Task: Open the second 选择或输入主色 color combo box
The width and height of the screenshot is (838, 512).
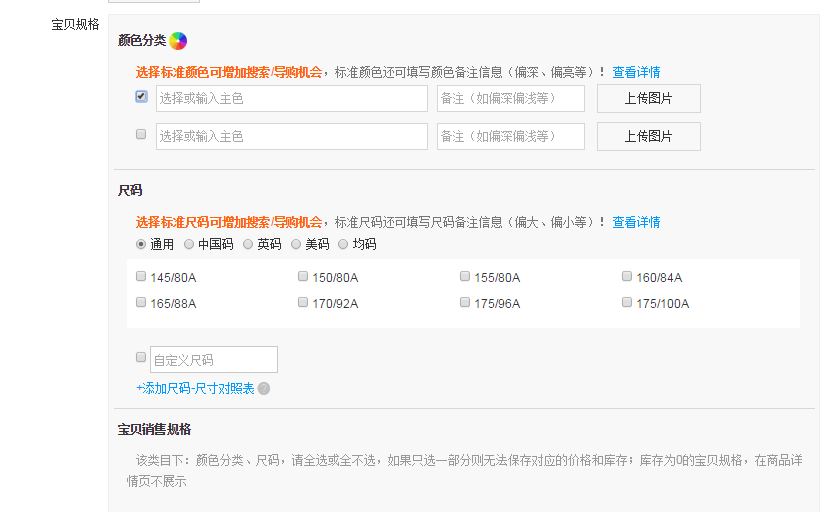Action: tap(291, 136)
